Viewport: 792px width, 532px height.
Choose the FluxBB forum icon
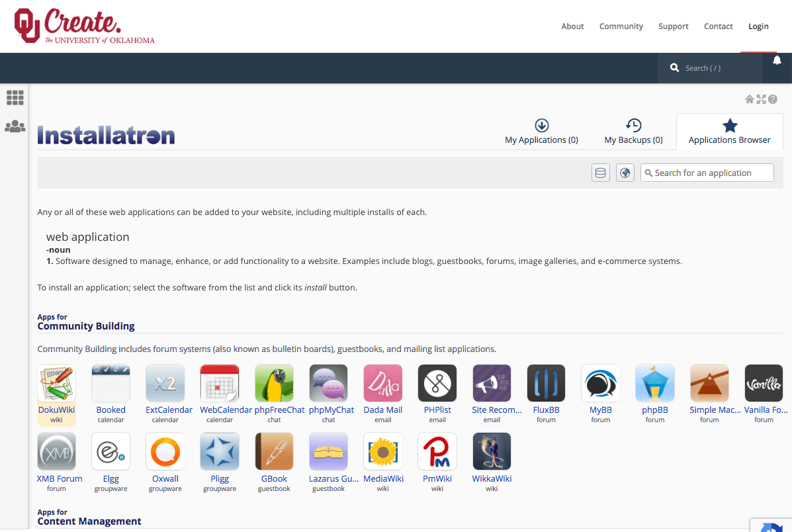(546, 383)
